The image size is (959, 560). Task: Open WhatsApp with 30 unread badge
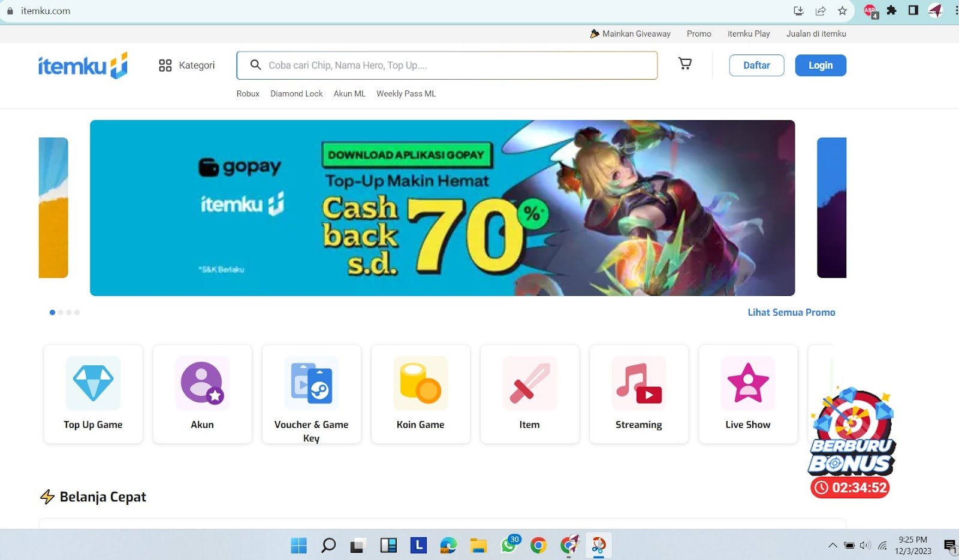click(x=509, y=544)
